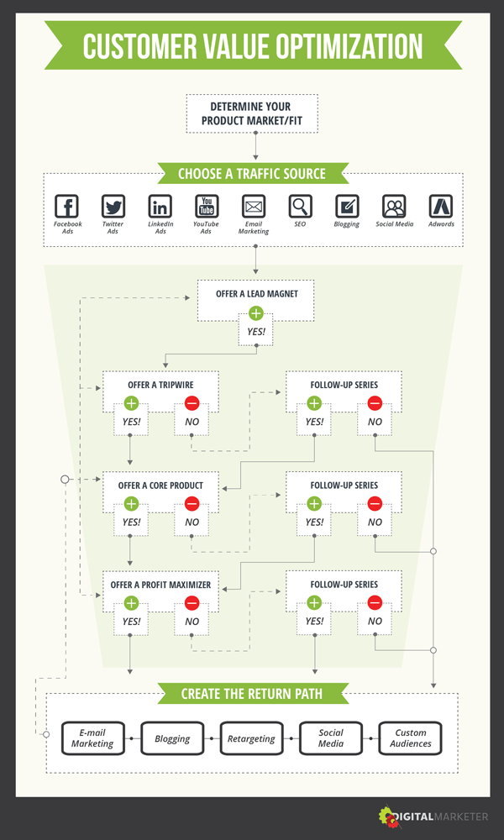Select the Custom Audiences box
Screen dimensions: 504x840
(410, 738)
